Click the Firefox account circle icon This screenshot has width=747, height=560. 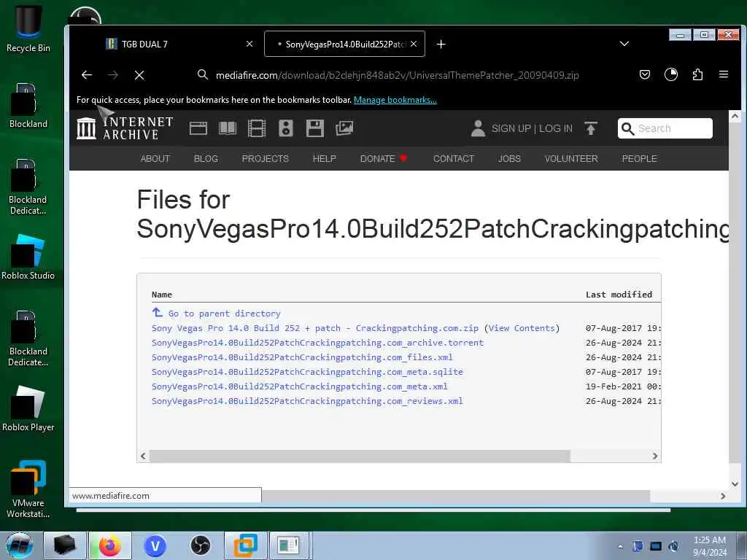pos(671,75)
